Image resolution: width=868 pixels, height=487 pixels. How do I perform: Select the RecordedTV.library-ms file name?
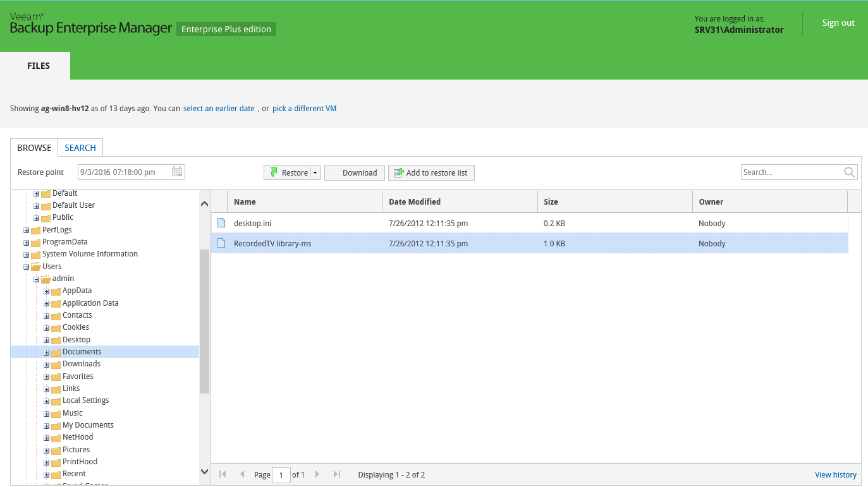[272, 243]
